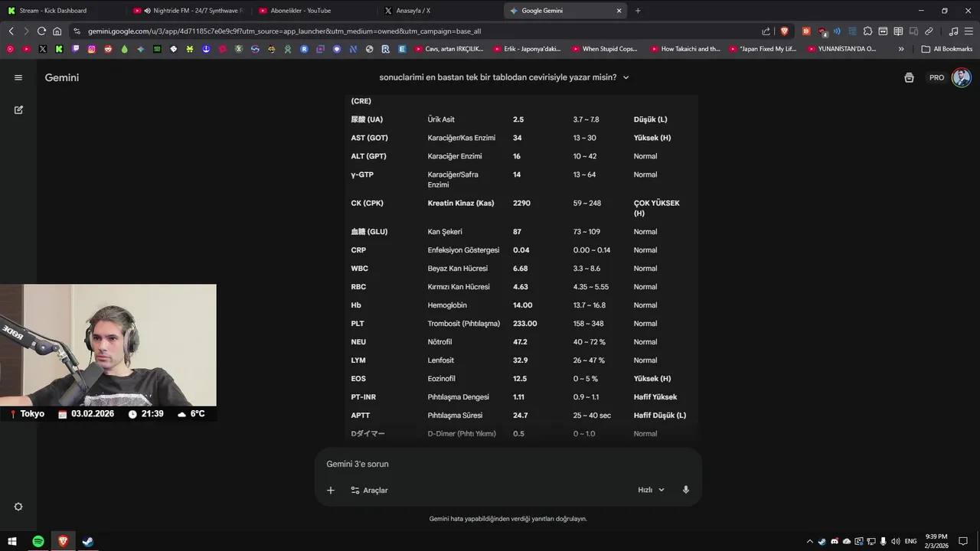Close the Google Gemini tab
The width and height of the screenshot is (980, 551).
point(619,11)
